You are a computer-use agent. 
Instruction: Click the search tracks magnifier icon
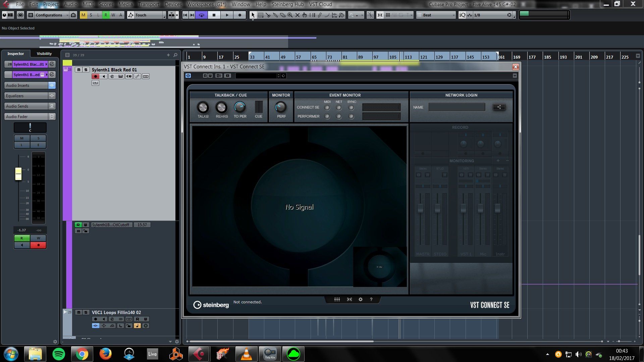coord(175,55)
